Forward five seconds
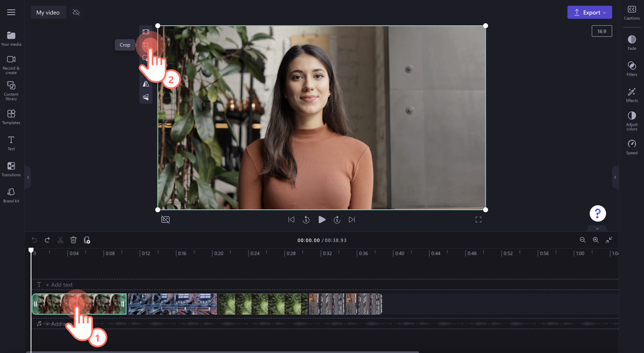 [337, 220]
